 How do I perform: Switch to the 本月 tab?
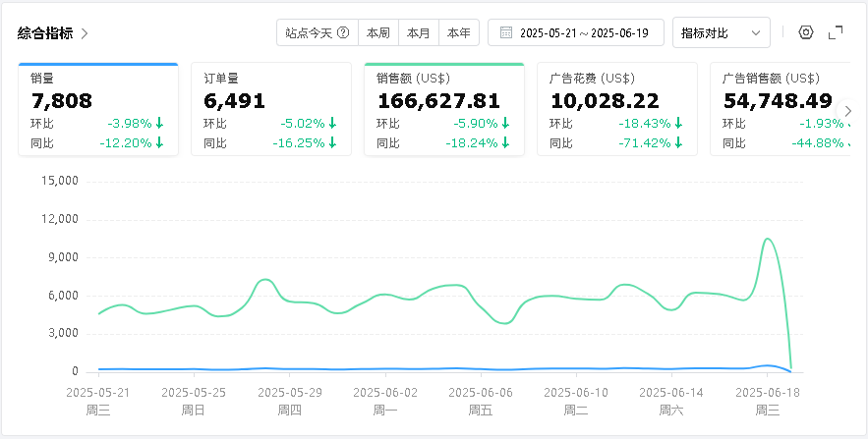(419, 32)
